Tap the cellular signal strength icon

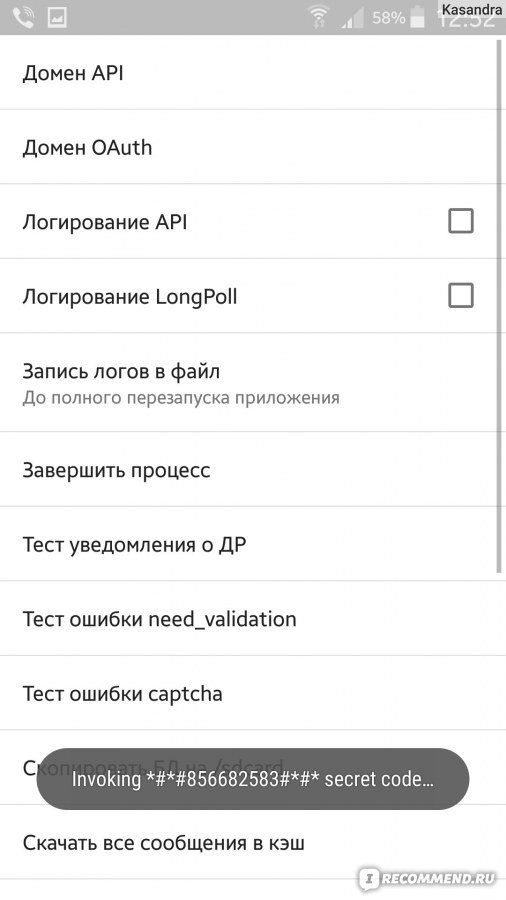pos(353,18)
